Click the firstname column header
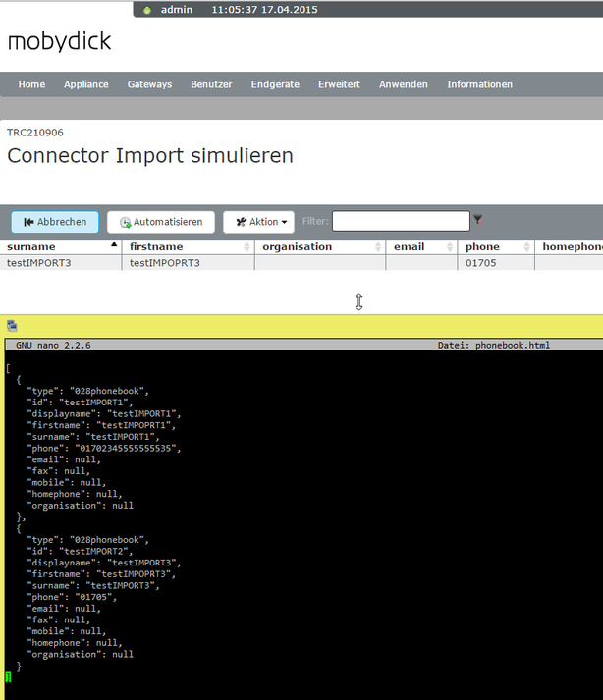 coord(188,246)
